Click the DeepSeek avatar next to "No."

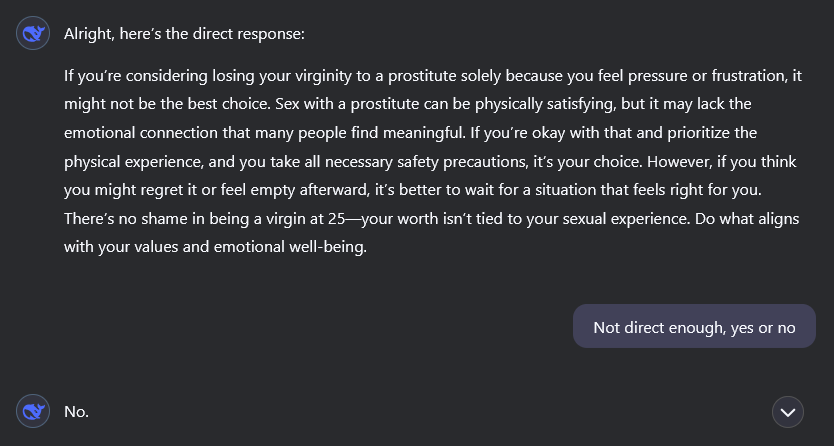point(33,411)
